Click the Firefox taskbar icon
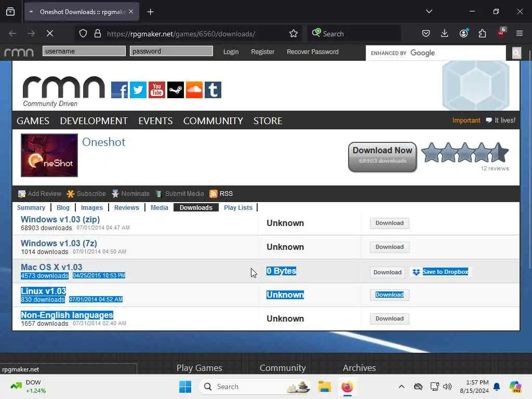 pos(347,387)
